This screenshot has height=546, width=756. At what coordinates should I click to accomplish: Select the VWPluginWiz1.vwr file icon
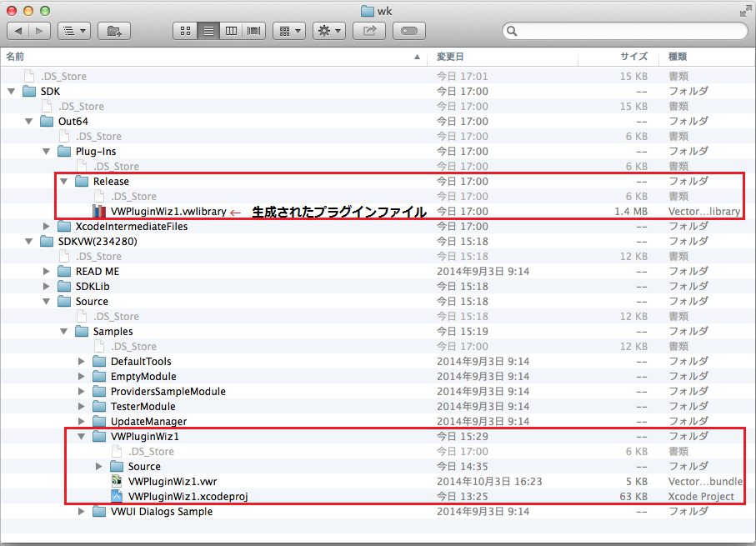tap(117, 481)
